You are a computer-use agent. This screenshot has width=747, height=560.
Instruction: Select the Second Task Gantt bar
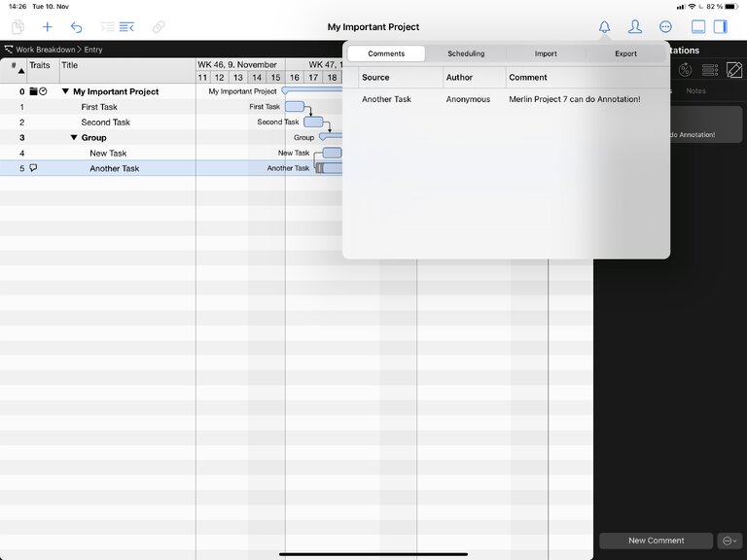(x=313, y=122)
